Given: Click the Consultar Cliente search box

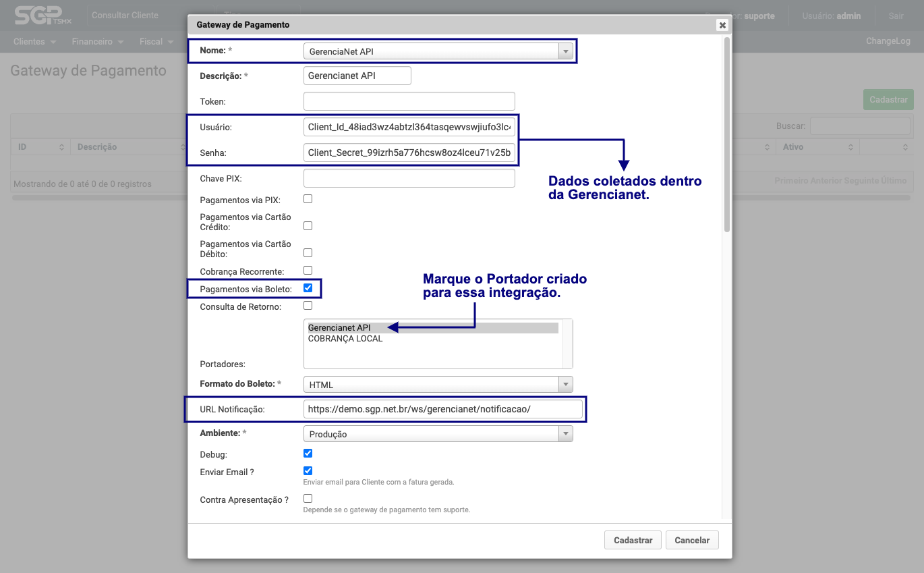Looking at the screenshot, I should tap(149, 15).
